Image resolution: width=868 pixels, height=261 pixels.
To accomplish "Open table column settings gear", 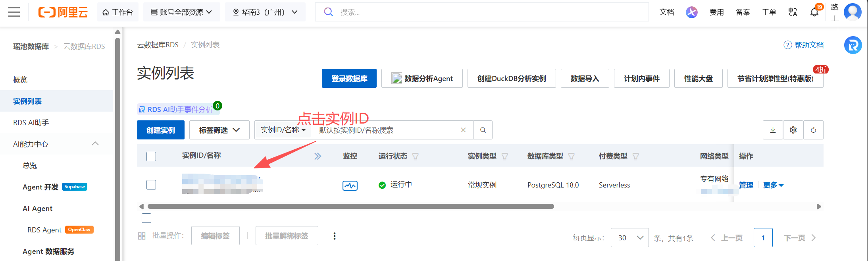I will point(793,130).
